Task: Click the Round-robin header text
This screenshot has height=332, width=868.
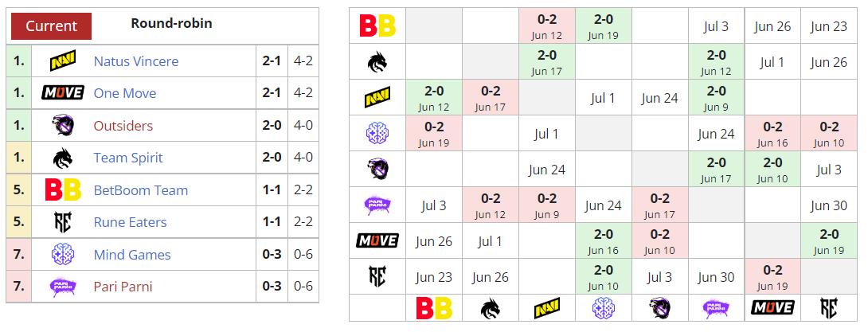Action: click(171, 23)
